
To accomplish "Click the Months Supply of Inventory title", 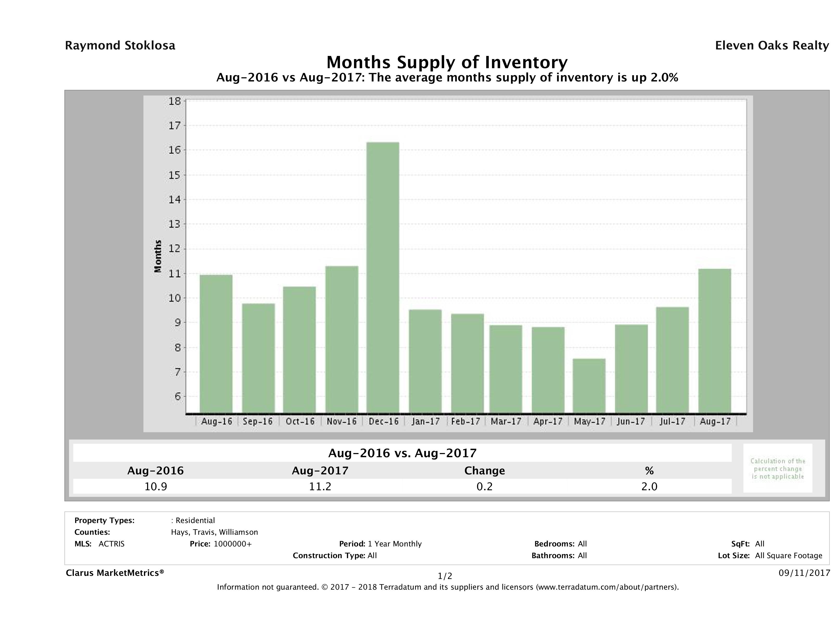I will 447,62.
